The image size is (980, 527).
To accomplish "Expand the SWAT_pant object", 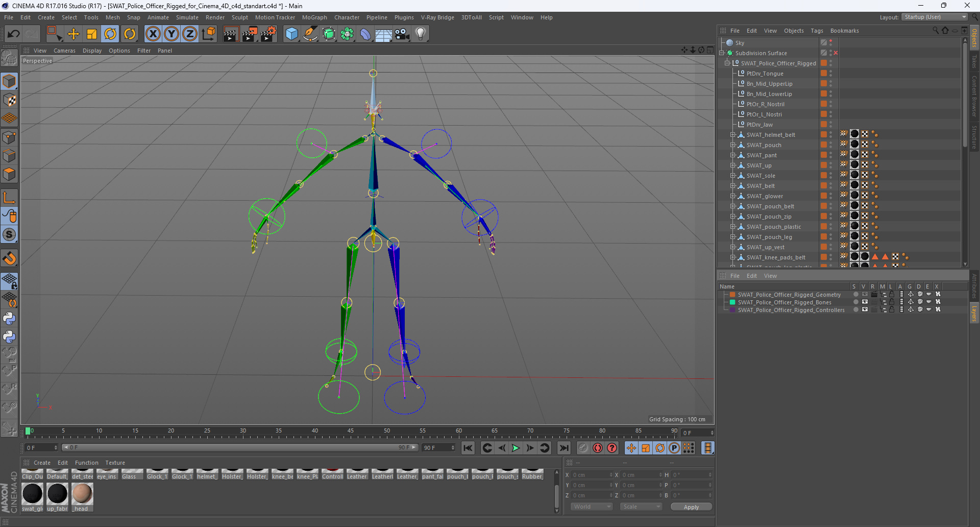I will (733, 155).
